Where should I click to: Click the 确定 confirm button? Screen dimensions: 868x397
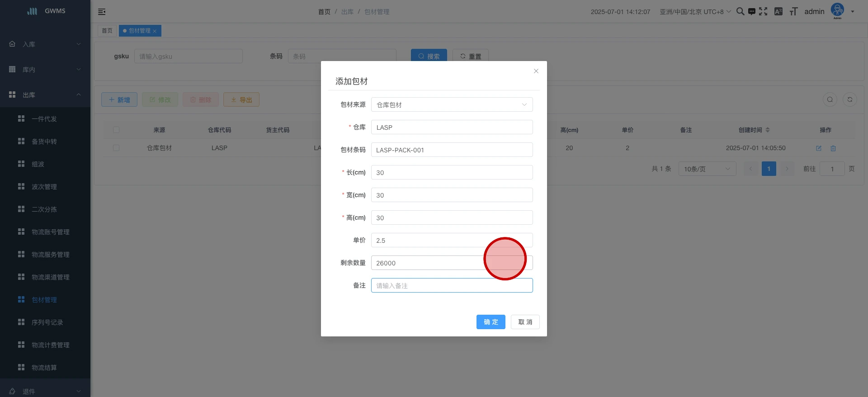pos(491,322)
